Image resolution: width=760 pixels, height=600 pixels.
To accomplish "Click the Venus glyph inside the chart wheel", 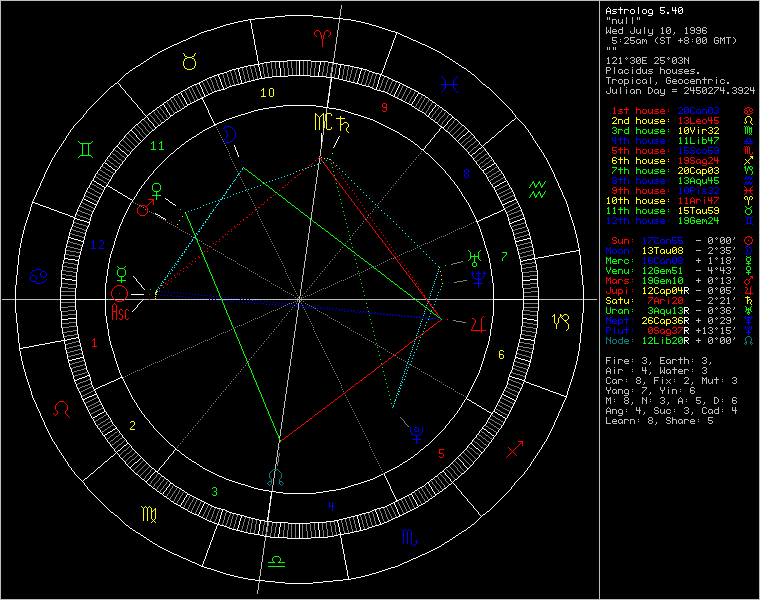I will [155, 189].
